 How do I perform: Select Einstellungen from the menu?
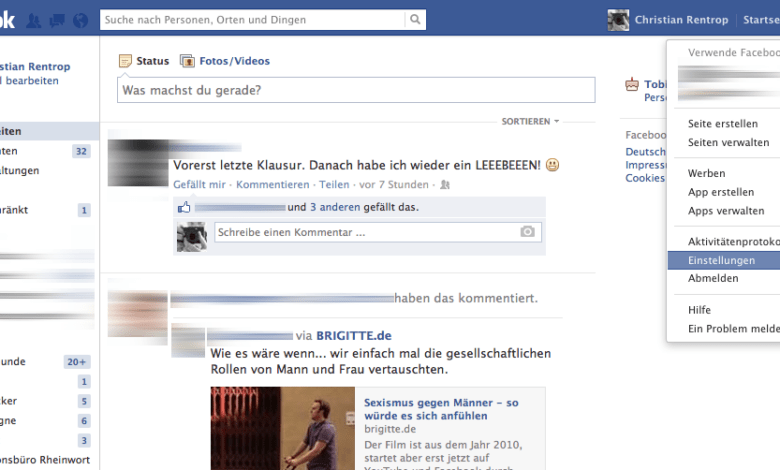(x=721, y=260)
